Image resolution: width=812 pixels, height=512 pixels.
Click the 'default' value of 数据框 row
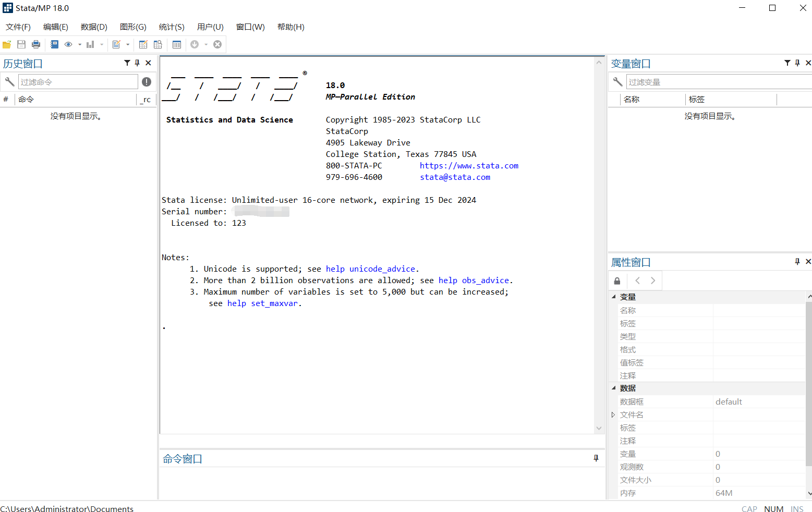(x=729, y=401)
